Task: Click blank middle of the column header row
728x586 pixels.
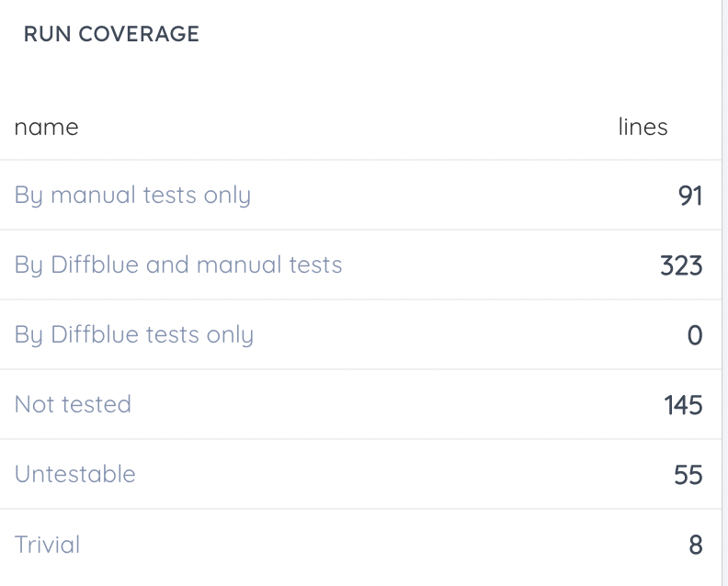Action: coord(349,127)
